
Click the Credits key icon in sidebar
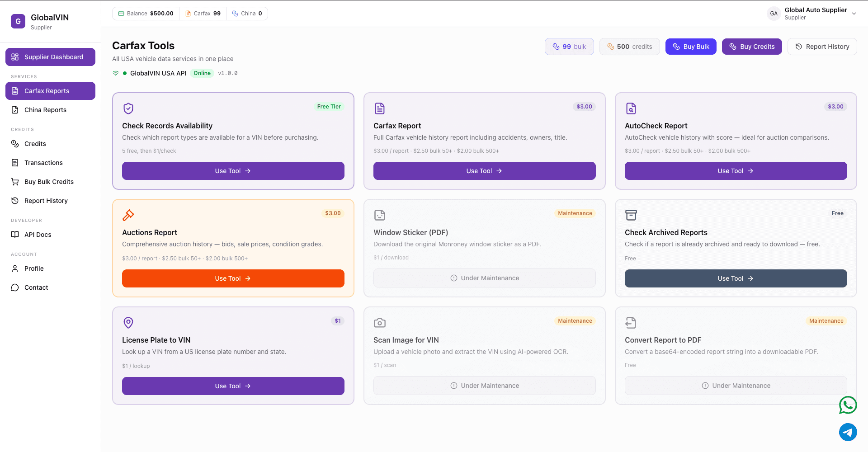(15, 143)
